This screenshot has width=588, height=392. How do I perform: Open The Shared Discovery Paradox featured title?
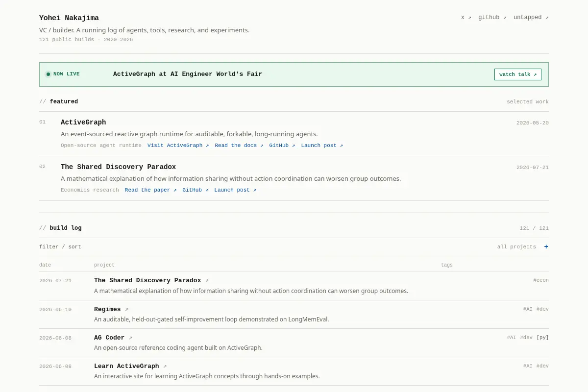[x=118, y=167]
